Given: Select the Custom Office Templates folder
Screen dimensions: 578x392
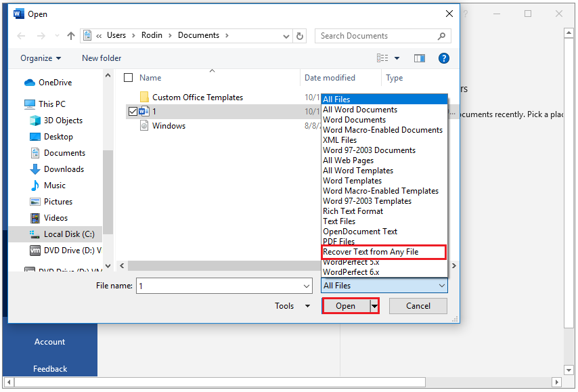Looking at the screenshot, I should pyautogui.click(x=198, y=97).
